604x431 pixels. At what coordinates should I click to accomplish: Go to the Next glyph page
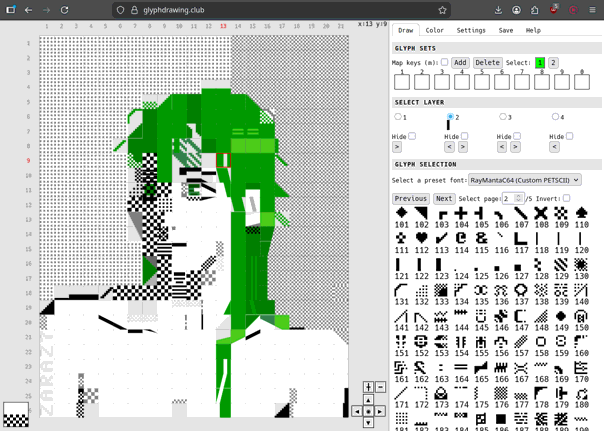pyautogui.click(x=444, y=199)
